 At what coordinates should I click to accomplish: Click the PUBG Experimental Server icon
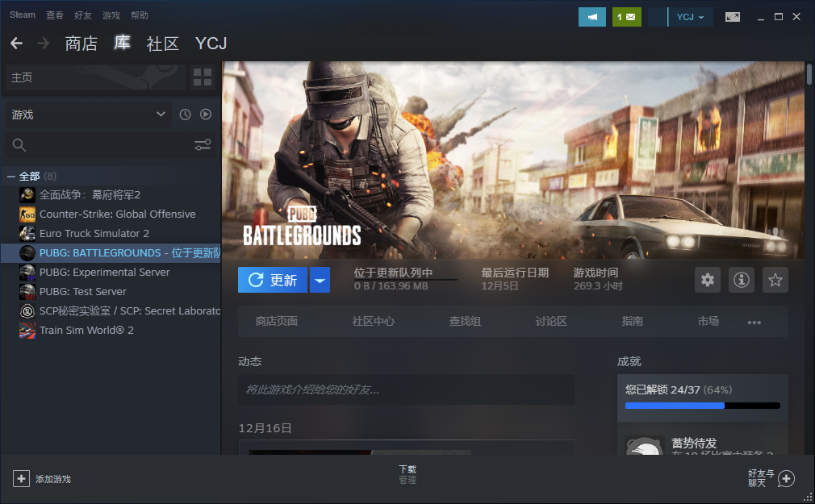(27, 273)
